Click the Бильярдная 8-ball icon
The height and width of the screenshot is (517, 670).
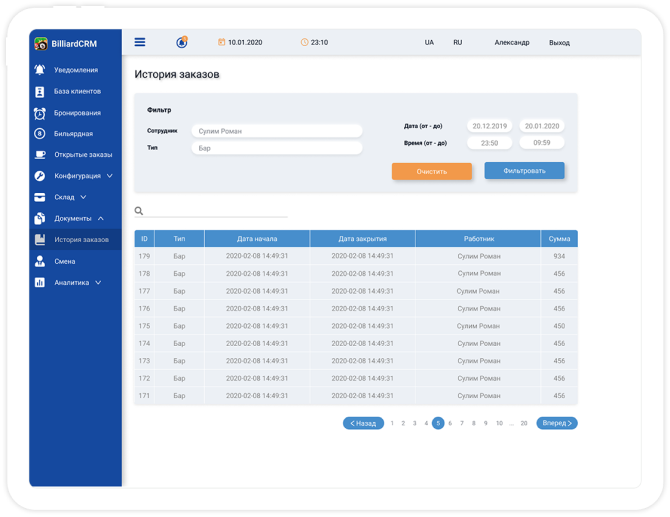click(x=40, y=133)
